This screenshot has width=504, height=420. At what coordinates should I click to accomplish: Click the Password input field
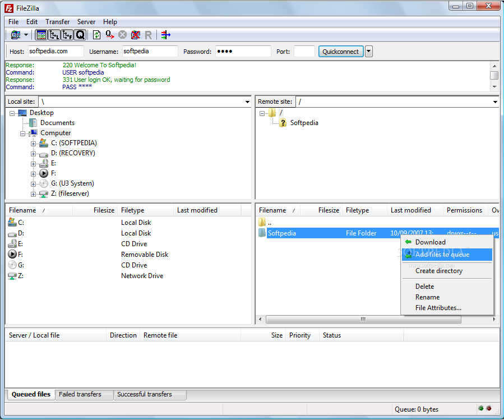(243, 52)
